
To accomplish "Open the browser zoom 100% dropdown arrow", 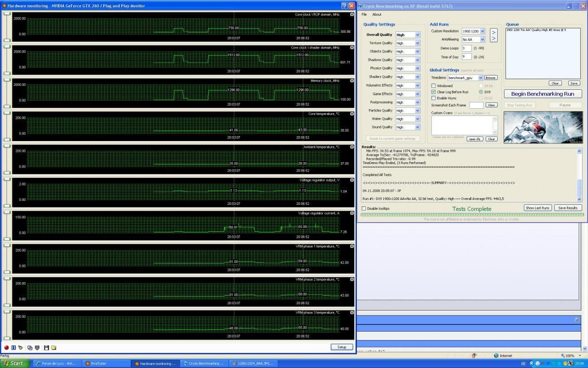I will tap(579, 355).
